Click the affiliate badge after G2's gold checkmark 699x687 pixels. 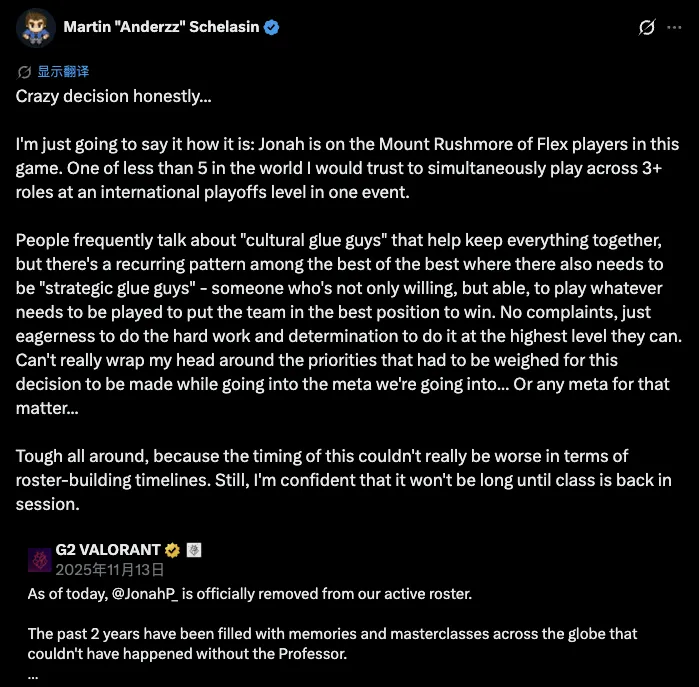[195, 550]
